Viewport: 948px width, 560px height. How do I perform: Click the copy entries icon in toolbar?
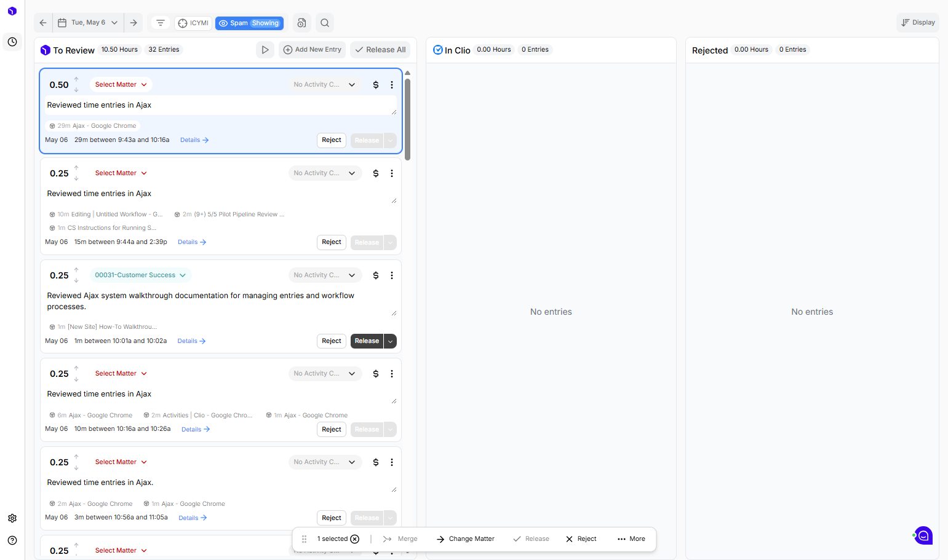(x=301, y=23)
